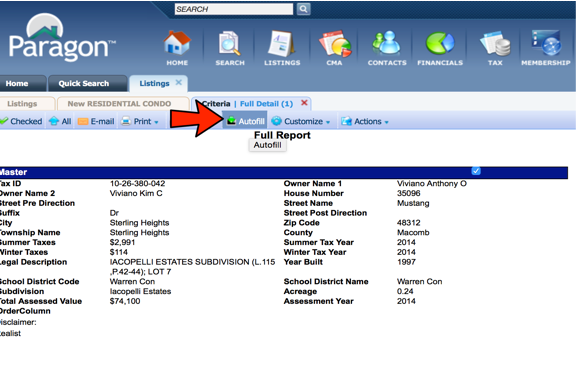Click the Autofill toolbar button

click(245, 121)
